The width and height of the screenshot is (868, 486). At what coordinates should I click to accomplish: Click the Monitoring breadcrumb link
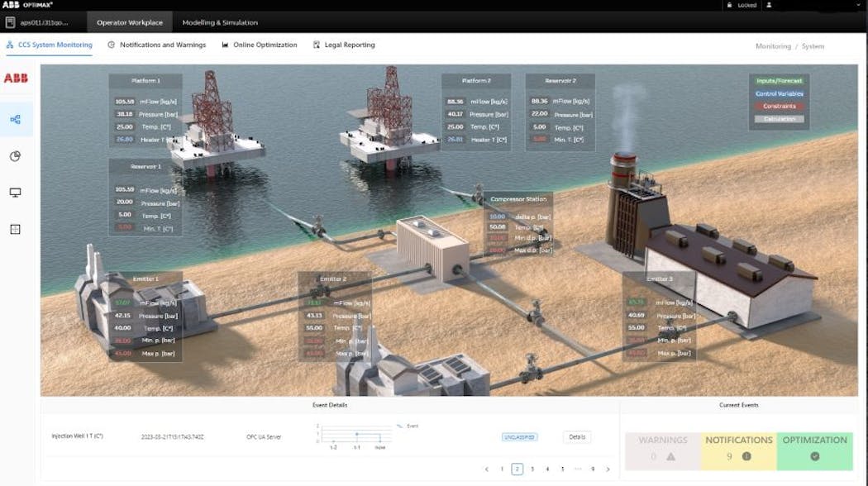(774, 46)
